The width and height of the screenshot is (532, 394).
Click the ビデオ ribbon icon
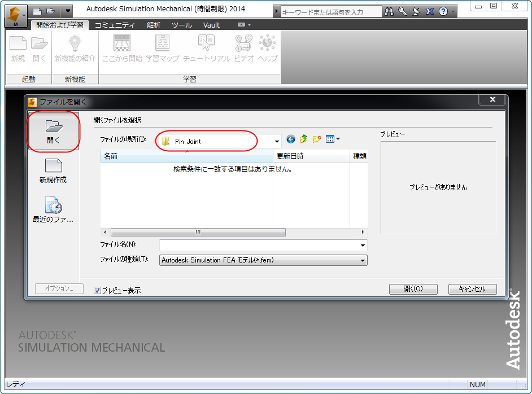(244, 49)
